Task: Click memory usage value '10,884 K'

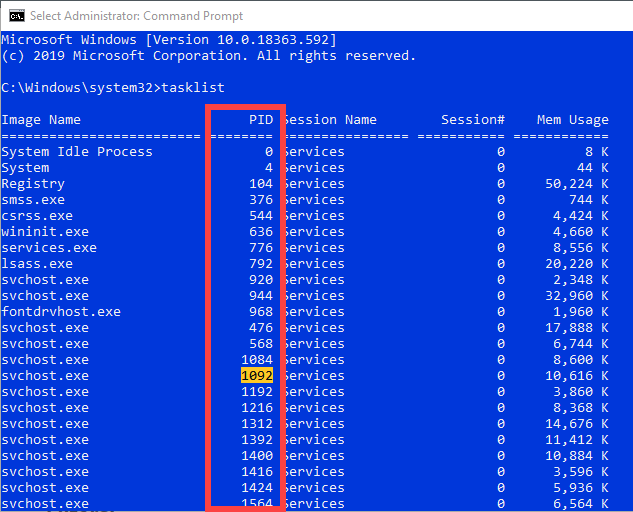Action: [576, 456]
